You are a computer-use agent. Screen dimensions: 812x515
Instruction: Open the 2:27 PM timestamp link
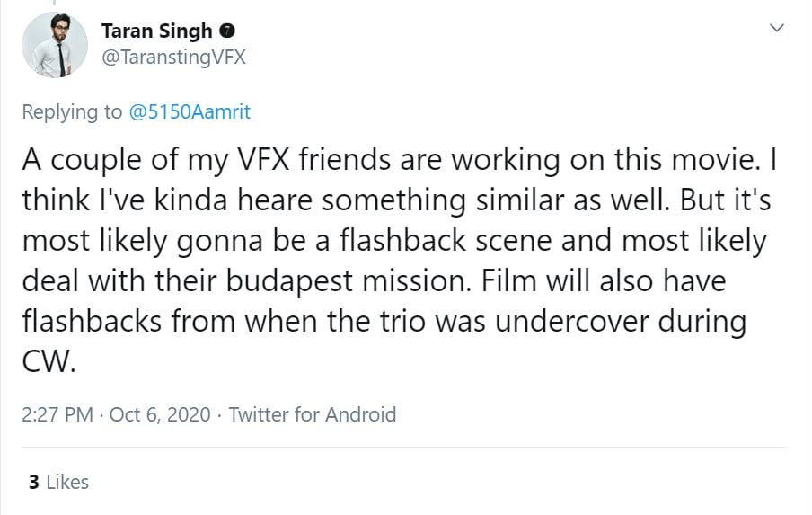click(x=59, y=414)
